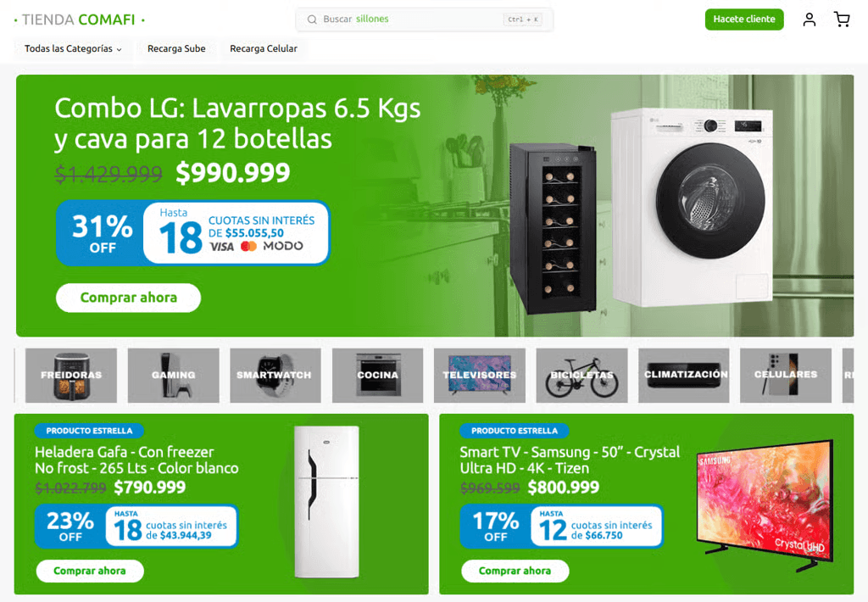Click Comprar ahora for Samsung Smart TV
The width and height of the screenshot is (868, 602).
pos(515,571)
